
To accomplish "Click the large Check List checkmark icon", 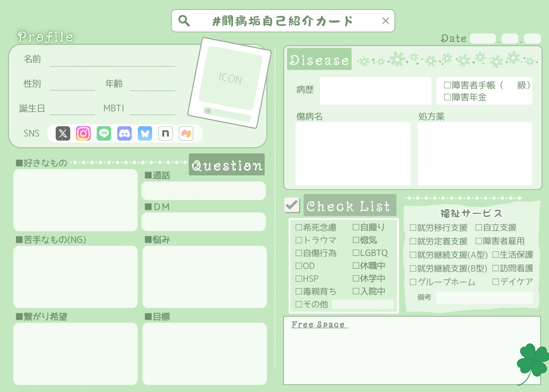I will click(292, 205).
